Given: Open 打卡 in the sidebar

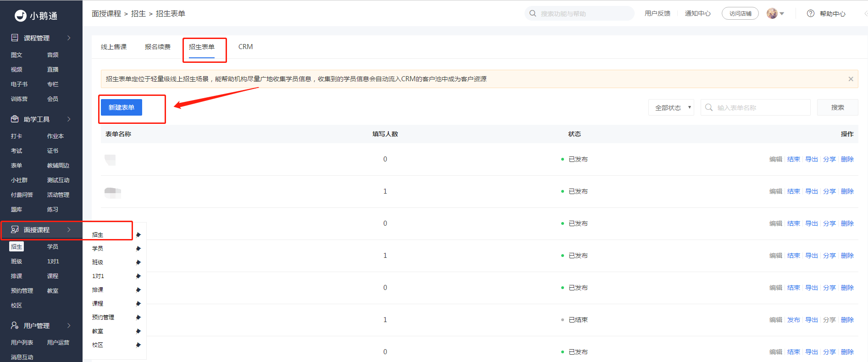Looking at the screenshot, I should point(17,136).
